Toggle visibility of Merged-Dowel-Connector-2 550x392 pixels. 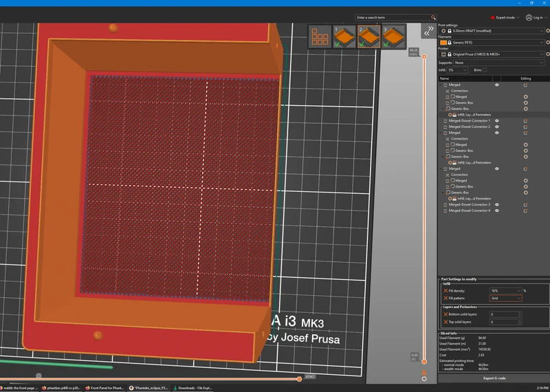496,127
